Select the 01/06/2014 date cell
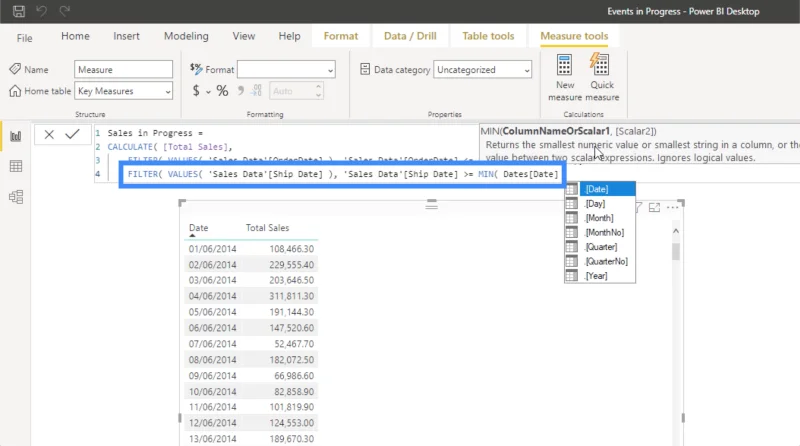This screenshot has height=446, width=800. point(212,249)
